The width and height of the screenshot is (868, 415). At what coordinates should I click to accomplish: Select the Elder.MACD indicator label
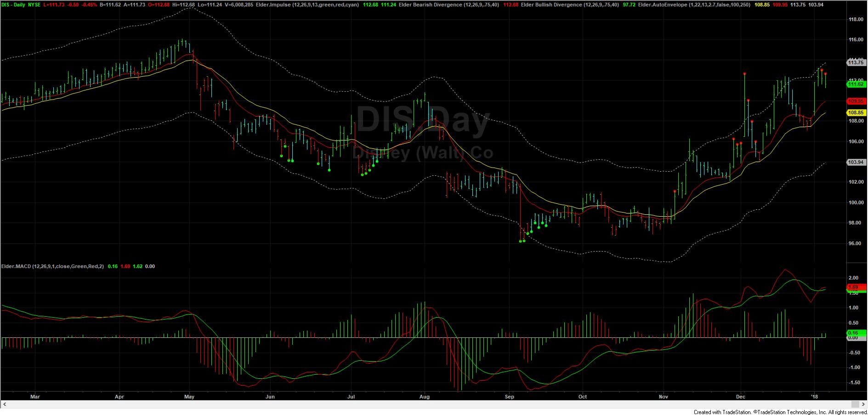pyautogui.click(x=52, y=266)
